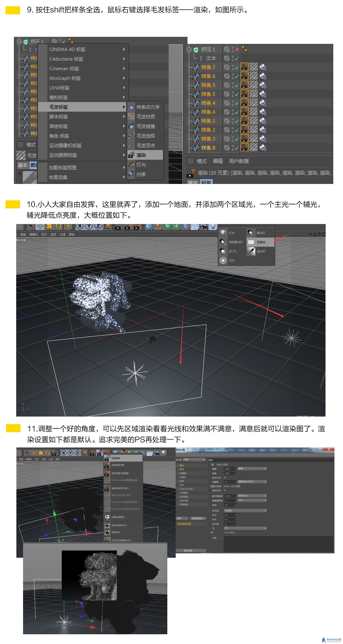Toggle layer box on 样条.4 first row
This screenshot has height=644, width=343.
pos(227,103)
